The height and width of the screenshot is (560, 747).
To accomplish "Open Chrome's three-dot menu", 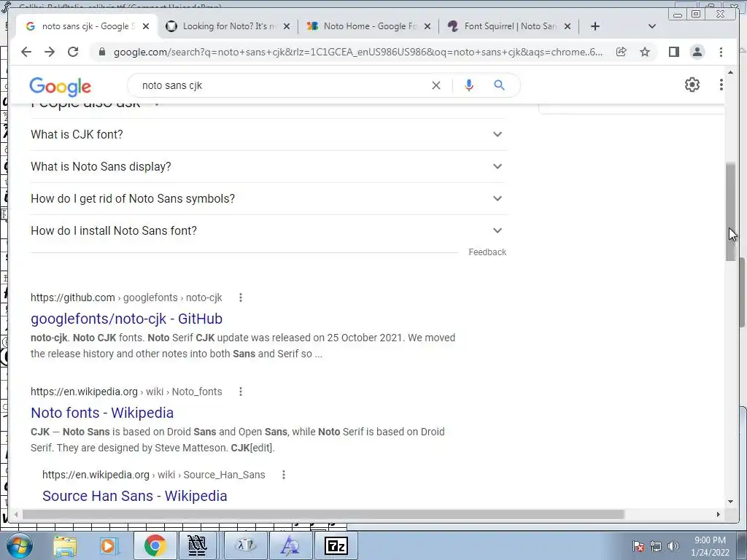I will (x=721, y=52).
